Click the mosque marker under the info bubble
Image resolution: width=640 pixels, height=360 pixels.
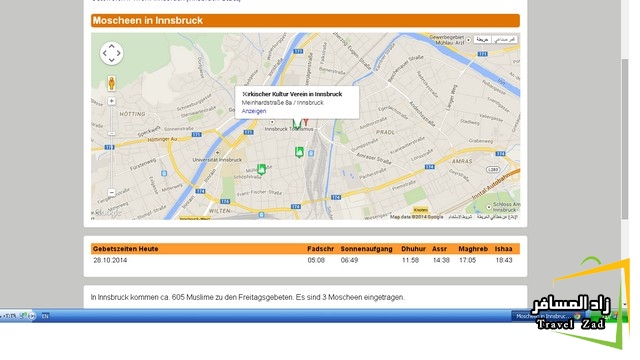297,123
